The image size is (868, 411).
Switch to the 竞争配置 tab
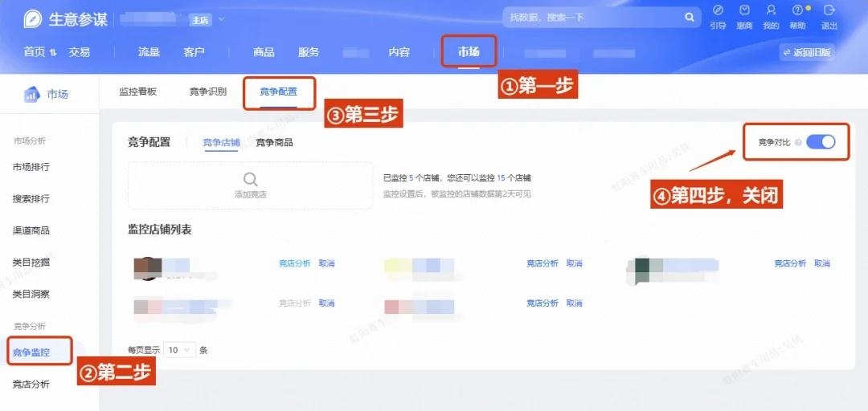coord(278,92)
